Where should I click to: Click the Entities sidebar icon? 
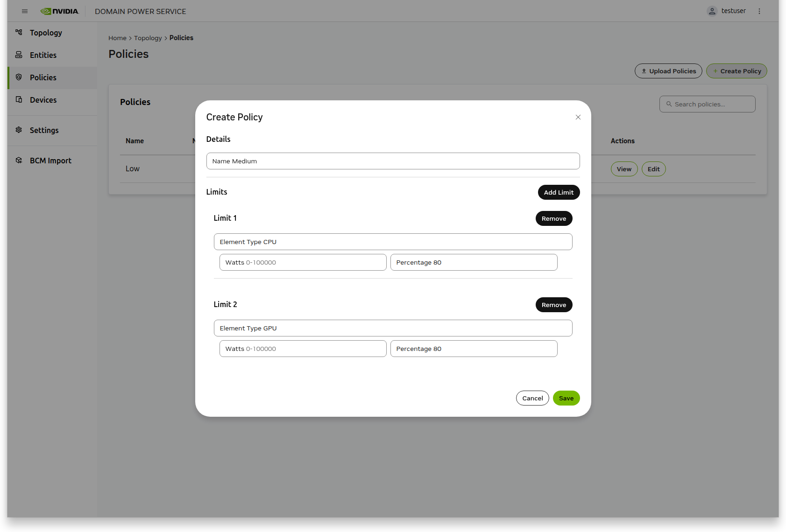[19, 55]
